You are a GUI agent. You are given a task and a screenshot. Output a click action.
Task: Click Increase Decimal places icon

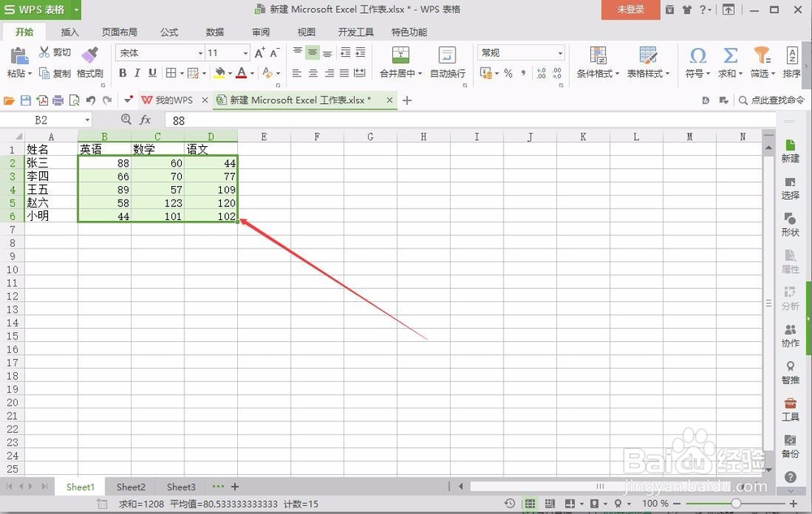541,73
